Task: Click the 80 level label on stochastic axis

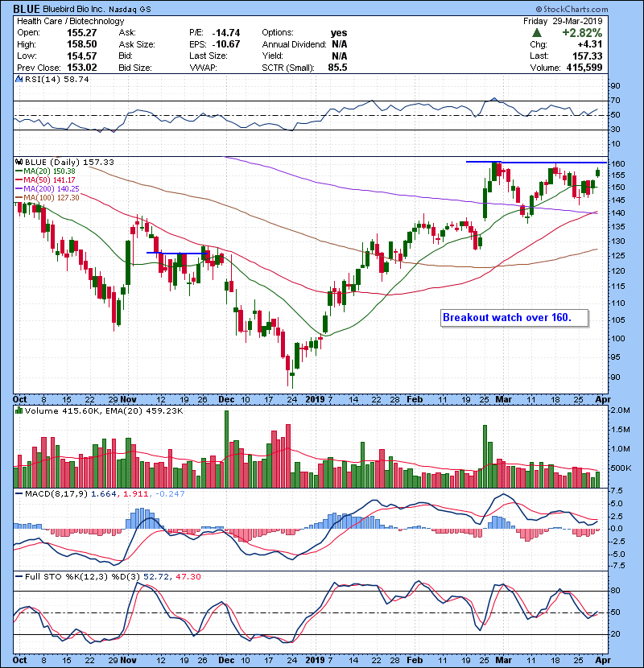Action: [x=615, y=591]
